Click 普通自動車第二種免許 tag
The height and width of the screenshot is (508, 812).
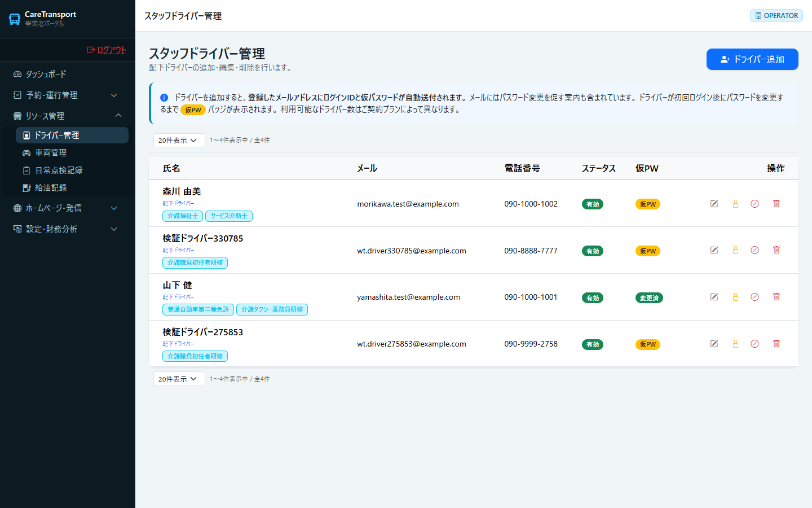[x=198, y=309]
